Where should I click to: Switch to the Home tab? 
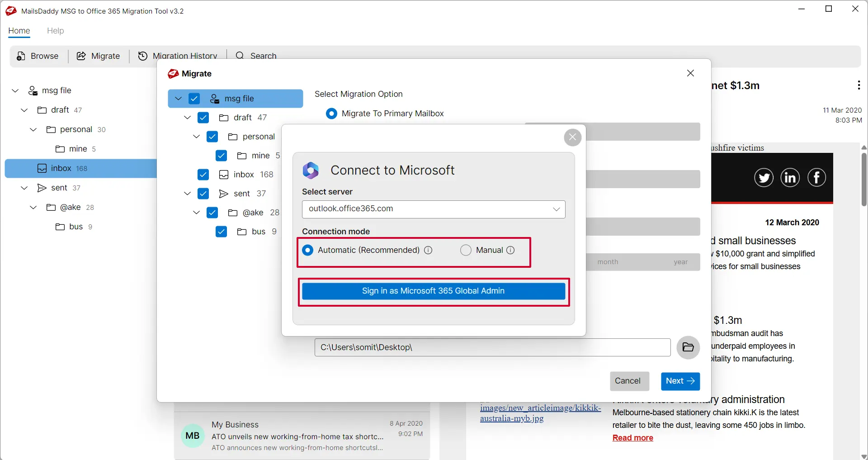pos(19,31)
